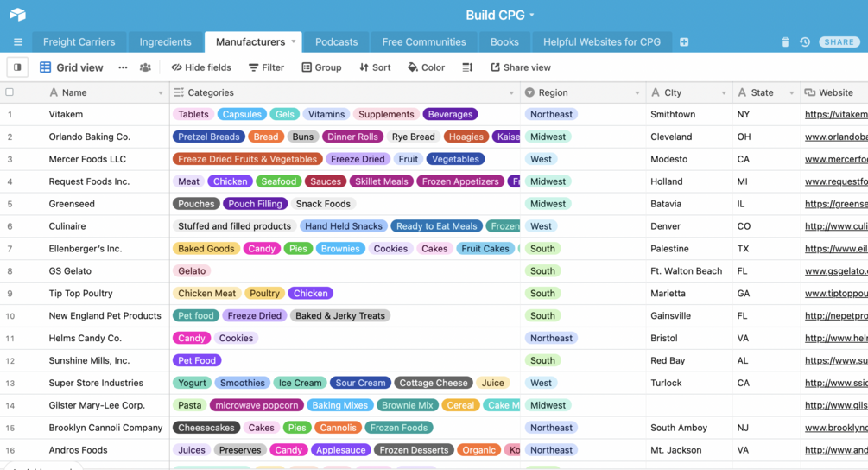Viewport: 868px width, 470px height.
Task: Open the view options three-dot menu
Action: (x=123, y=67)
